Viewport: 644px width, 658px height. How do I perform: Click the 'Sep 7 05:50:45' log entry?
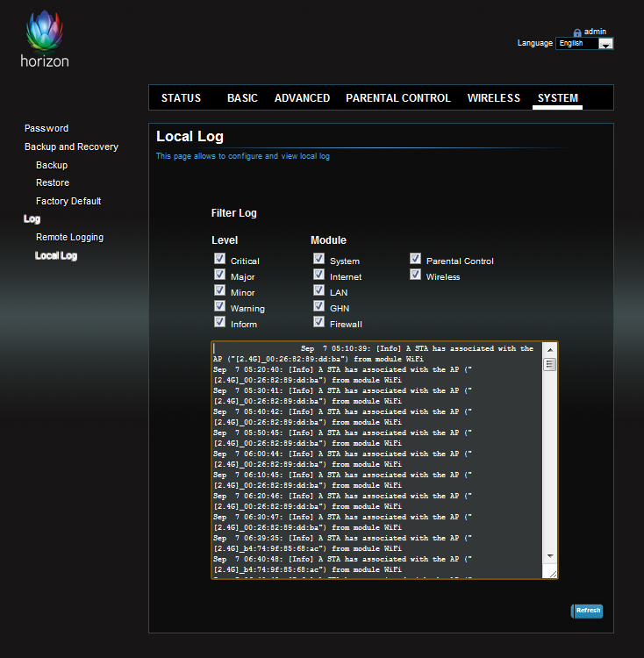pos(342,438)
